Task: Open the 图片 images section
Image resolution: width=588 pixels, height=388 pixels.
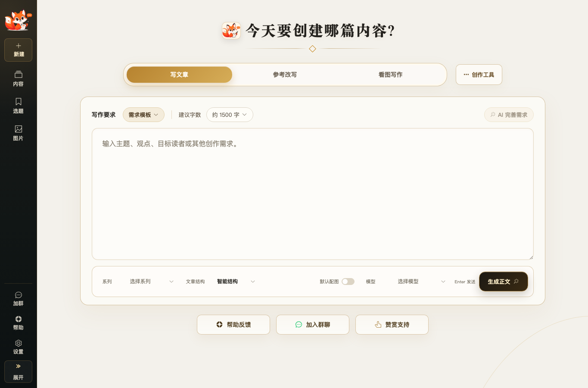Action: pos(18,133)
